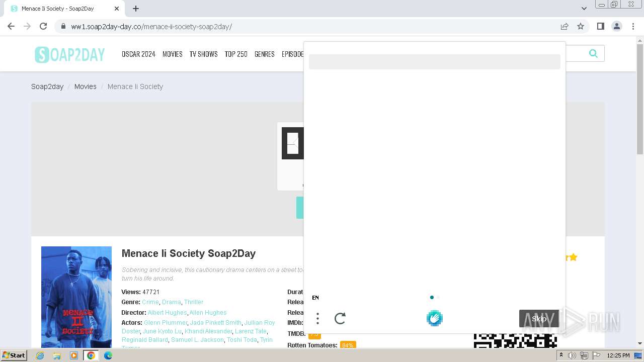Open a new browser tab
The width and height of the screenshot is (644, 362).
click(x=136, y=9)
